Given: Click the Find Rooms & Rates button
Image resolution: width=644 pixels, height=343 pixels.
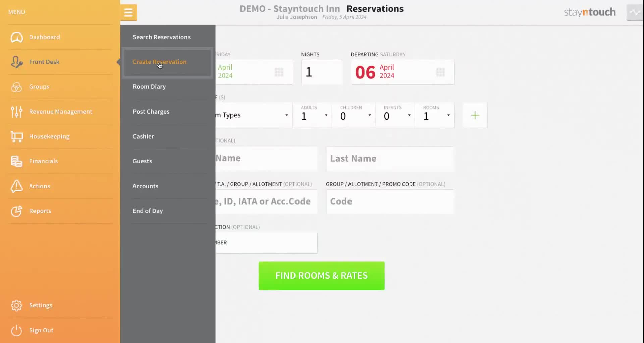Looking at the screenshot, I should [321, 276].
